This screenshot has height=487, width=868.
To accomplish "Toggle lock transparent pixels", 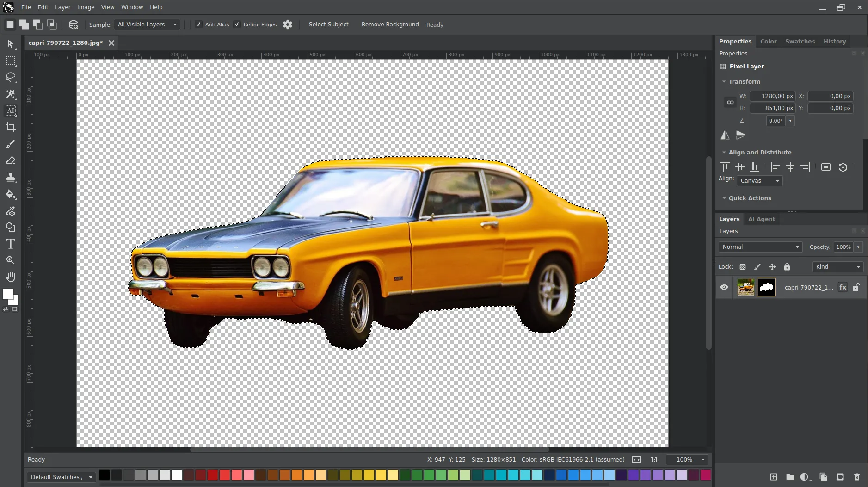I will pyautogui.click(x=743, y=267).
